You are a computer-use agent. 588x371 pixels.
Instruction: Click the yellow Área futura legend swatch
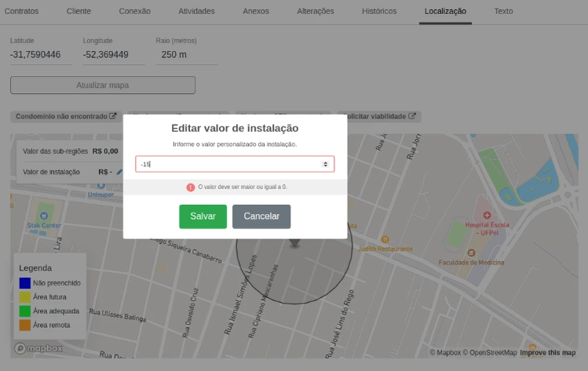(x=25, y=297)
